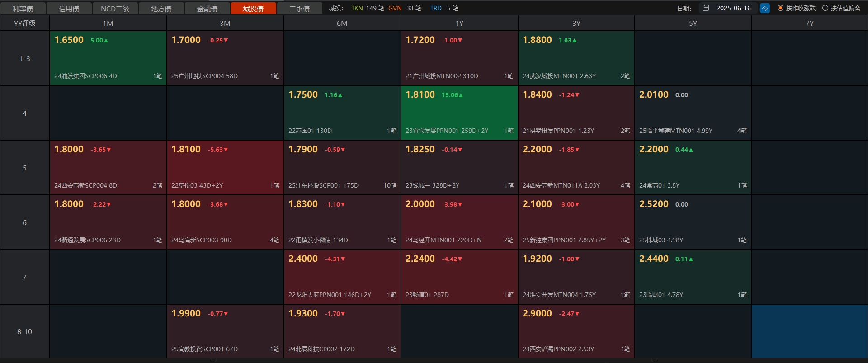
Task: Open the 23畅道01 287D cell
Action: click(459, 277)
